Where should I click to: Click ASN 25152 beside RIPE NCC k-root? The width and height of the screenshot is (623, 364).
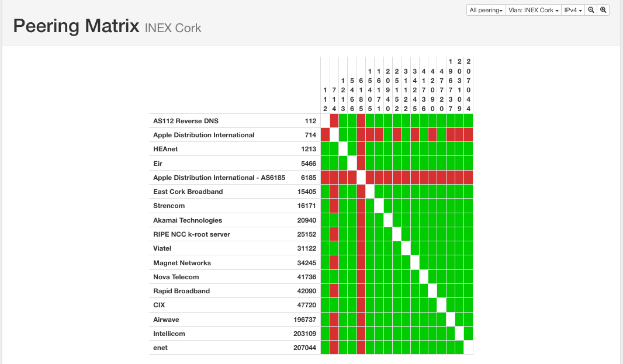click(307, 234)
